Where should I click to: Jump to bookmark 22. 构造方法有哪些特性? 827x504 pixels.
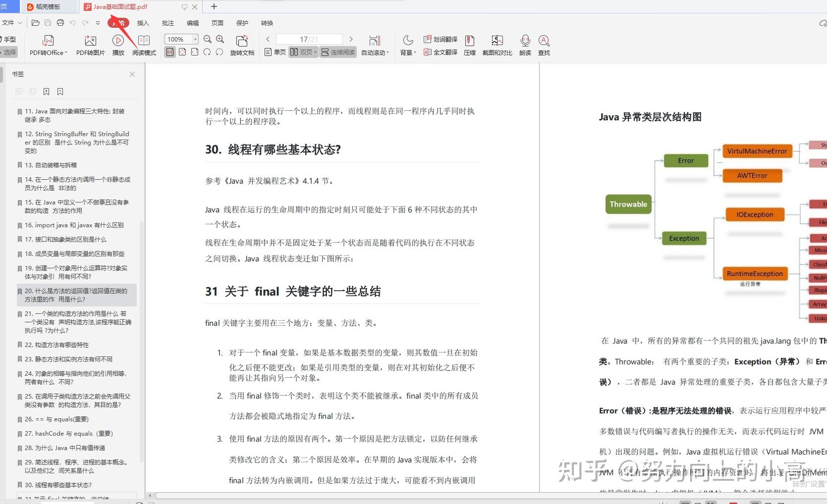(57, 345)
